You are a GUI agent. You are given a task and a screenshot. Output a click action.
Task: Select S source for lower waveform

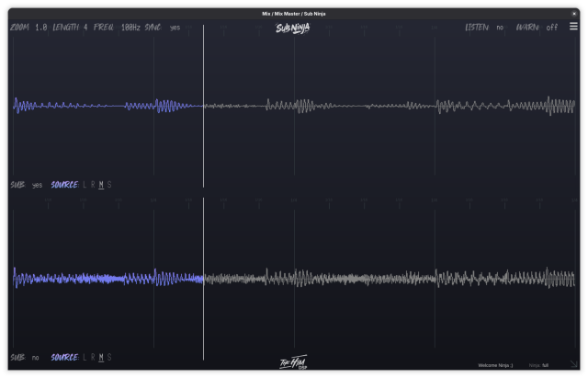[109, 358]
